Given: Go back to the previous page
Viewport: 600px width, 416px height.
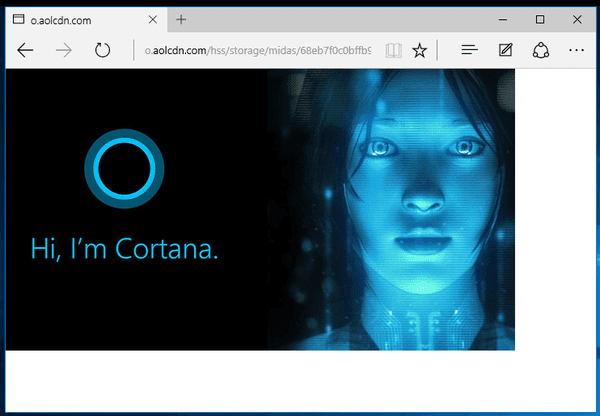Looking at the screenshot, I should tap(25, 50).
